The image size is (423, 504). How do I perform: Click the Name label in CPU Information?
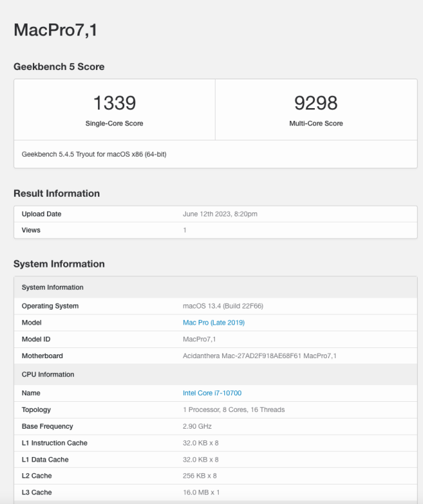point(31,393)
